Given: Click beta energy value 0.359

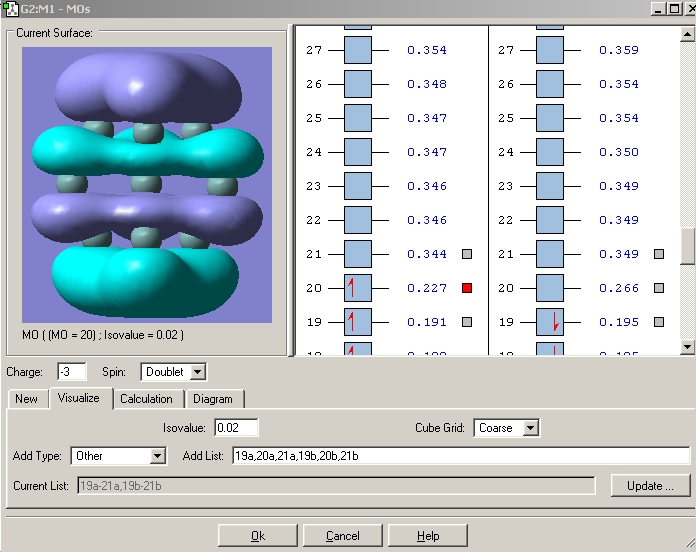Looking at the screenshot, I should 619,50.
